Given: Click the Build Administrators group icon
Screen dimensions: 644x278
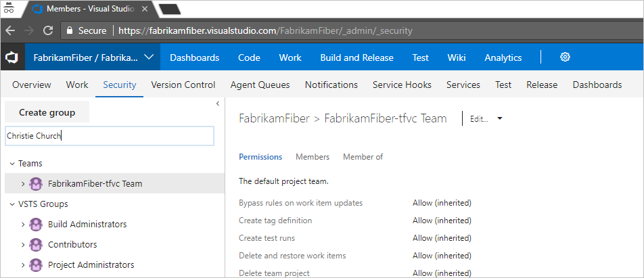Looking at the screenshot, I should click(x=36, y=224).
